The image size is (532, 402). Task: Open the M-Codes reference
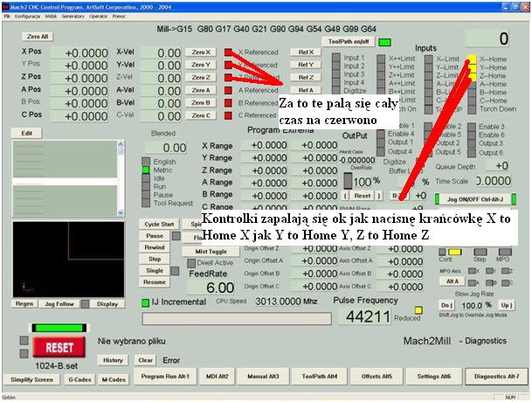pyautogui.click(x=114, y=379)
